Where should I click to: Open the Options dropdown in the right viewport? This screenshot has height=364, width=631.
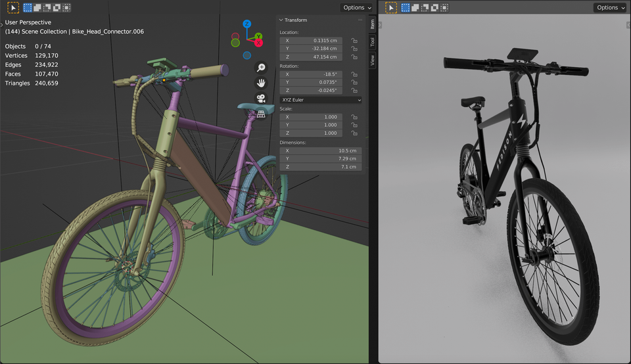click(610, 8)
